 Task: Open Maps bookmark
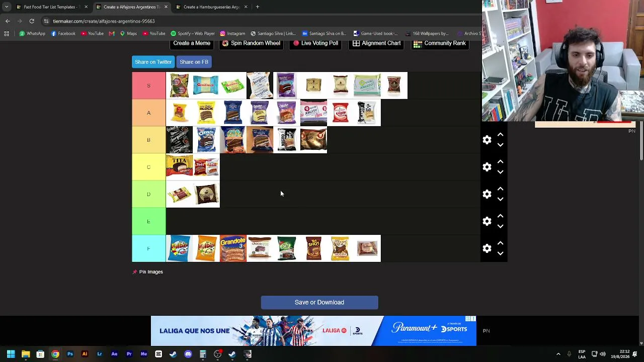(x=128, y=34)
